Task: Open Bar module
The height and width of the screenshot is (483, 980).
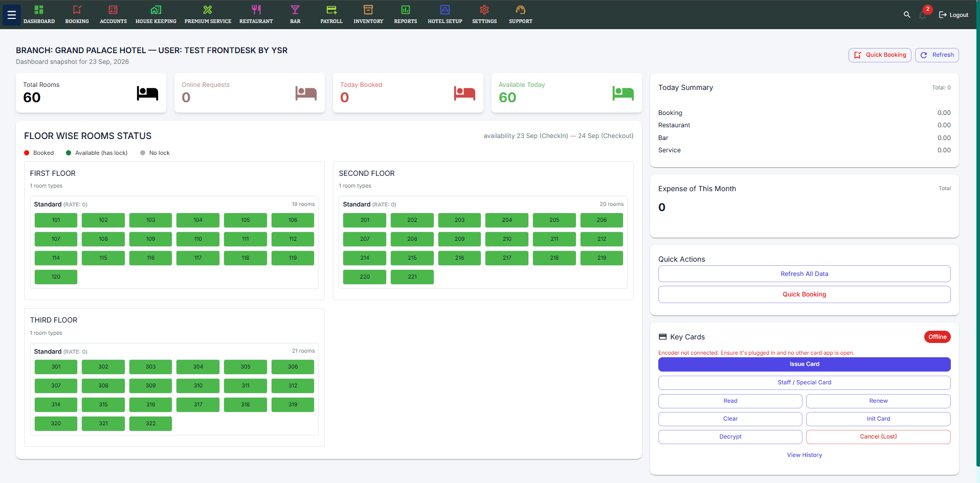Action: 295,15
